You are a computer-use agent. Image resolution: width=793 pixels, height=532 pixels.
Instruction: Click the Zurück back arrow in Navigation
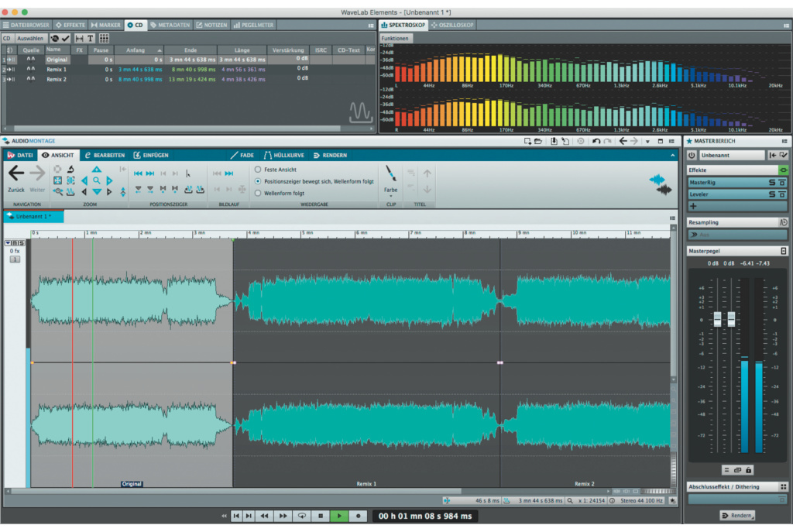pos(16,174)
